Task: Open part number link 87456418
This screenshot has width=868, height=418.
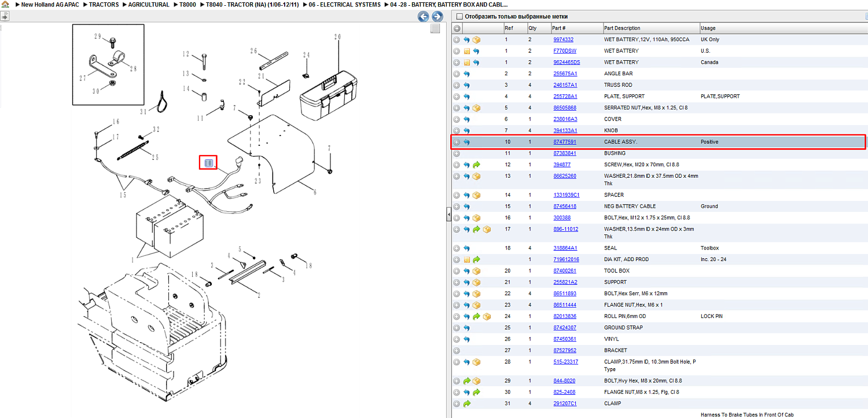Action: [x=565, y=206]
